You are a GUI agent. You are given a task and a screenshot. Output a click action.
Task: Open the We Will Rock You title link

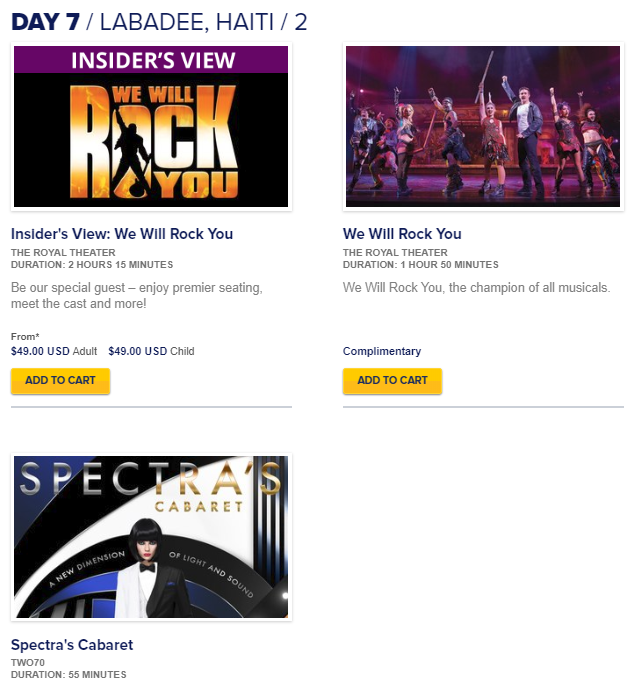[x=402, y=234]
